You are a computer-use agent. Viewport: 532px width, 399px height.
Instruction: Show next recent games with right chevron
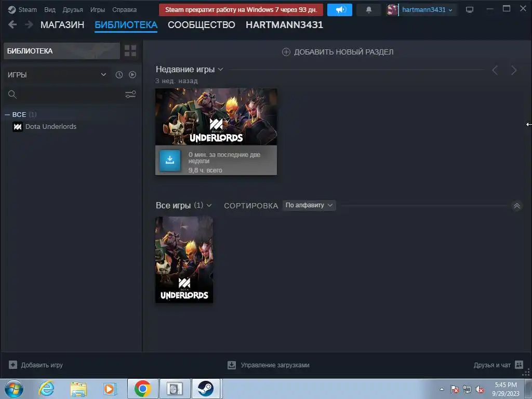click(x=514, y=70)
